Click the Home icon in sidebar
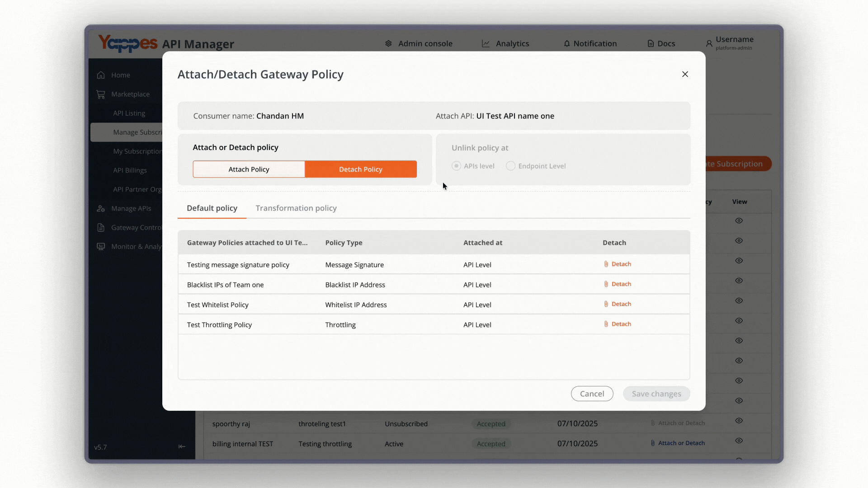 [x=101, y=75]
